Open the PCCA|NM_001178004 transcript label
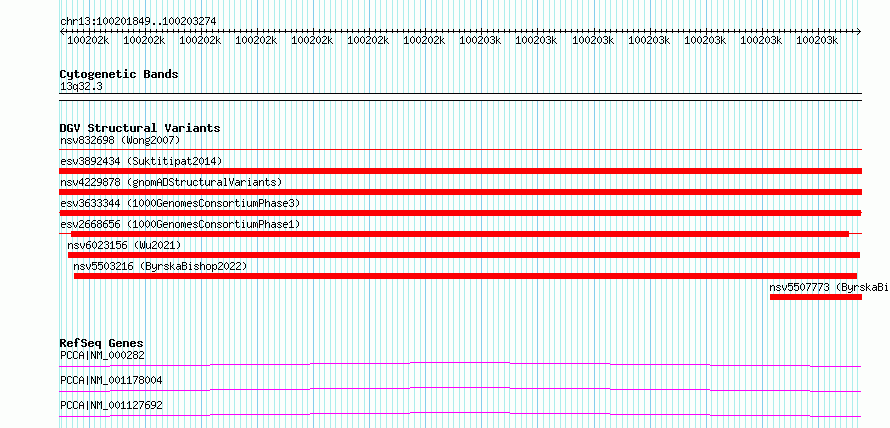This screenshot has height=428, width=890. click(x=111, y=380)
